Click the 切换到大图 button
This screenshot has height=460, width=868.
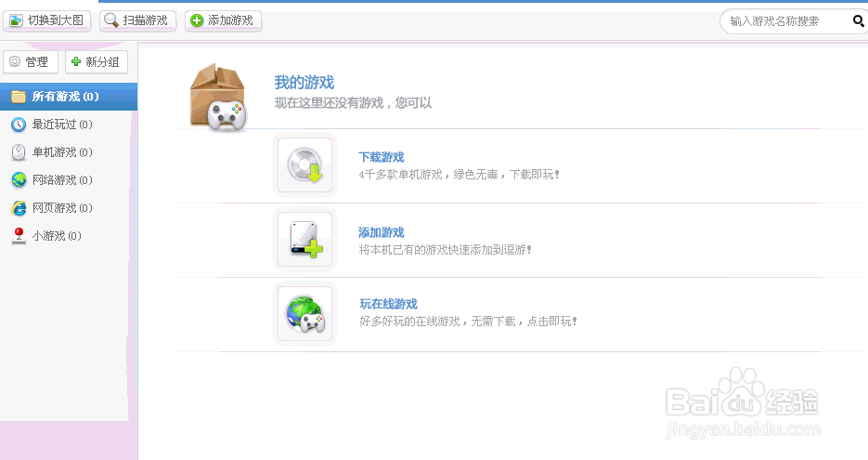click(47, 20)
